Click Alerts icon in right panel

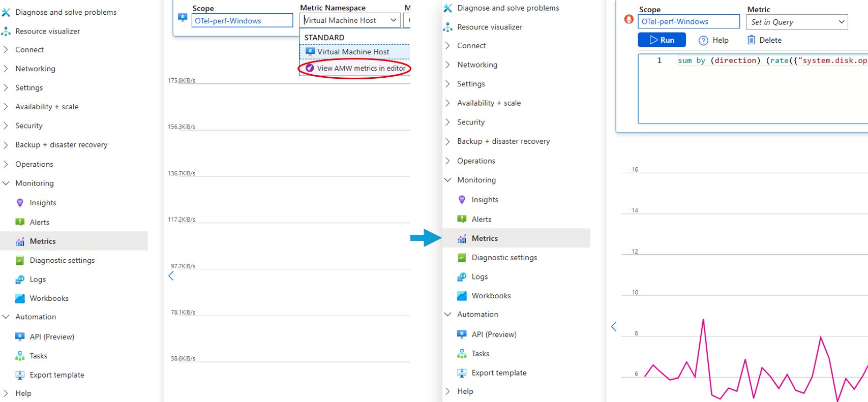click(462, 219)
